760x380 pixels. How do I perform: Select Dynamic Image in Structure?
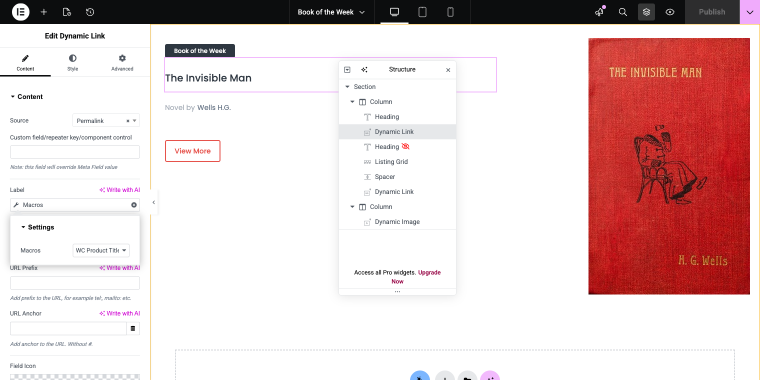tap(397, 222)
